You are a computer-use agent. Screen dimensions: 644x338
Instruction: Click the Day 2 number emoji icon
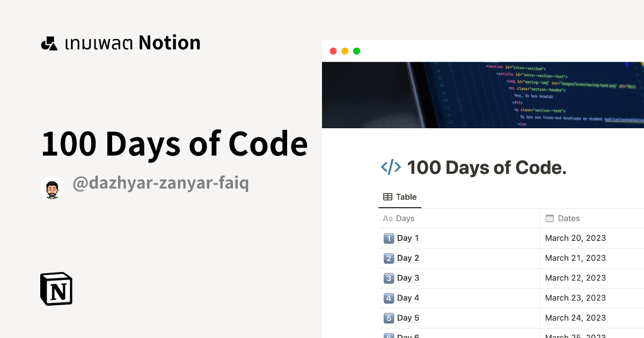click(x=389, y=258)
